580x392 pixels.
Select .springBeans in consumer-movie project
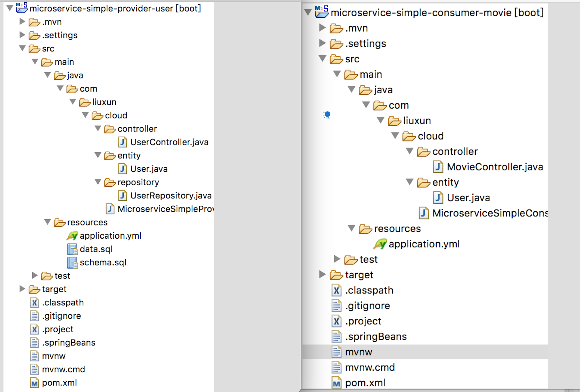pyautogui.click(x=376, y=336)
